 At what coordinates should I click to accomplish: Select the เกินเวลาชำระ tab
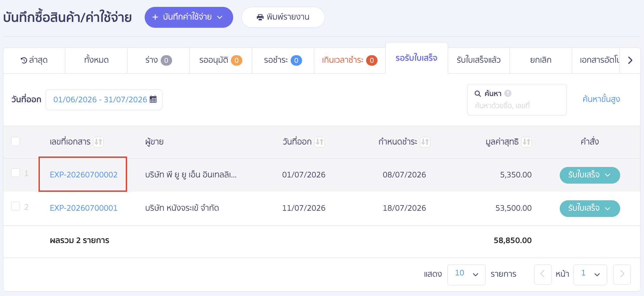pos(350,60)
